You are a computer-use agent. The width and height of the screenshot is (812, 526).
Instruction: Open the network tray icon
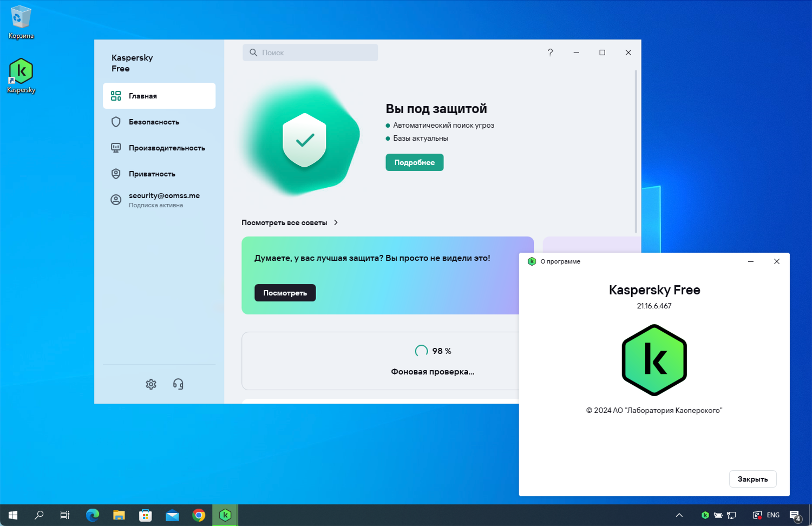click(731, 515)
